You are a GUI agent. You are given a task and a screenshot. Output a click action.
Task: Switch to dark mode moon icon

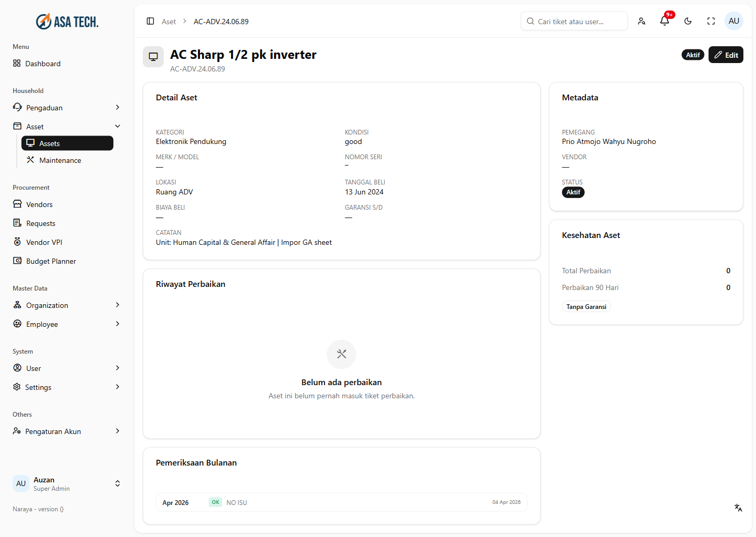tap(688, 21)
